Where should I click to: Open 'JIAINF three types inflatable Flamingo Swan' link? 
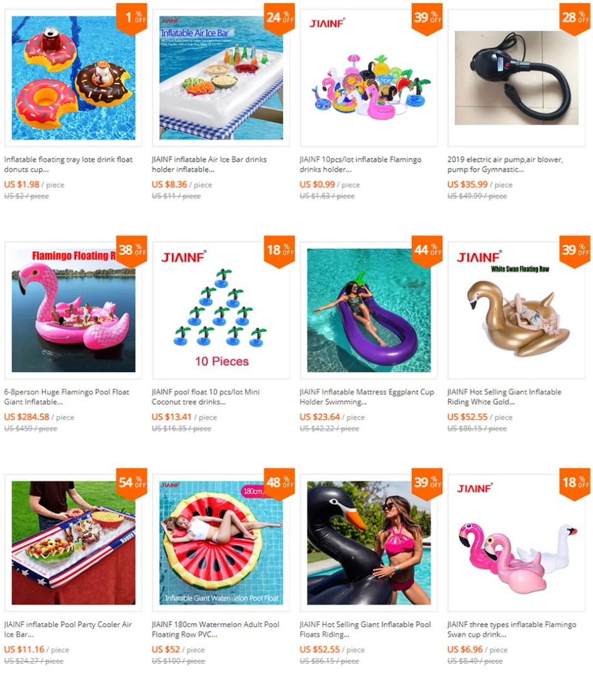click(512, 630)
